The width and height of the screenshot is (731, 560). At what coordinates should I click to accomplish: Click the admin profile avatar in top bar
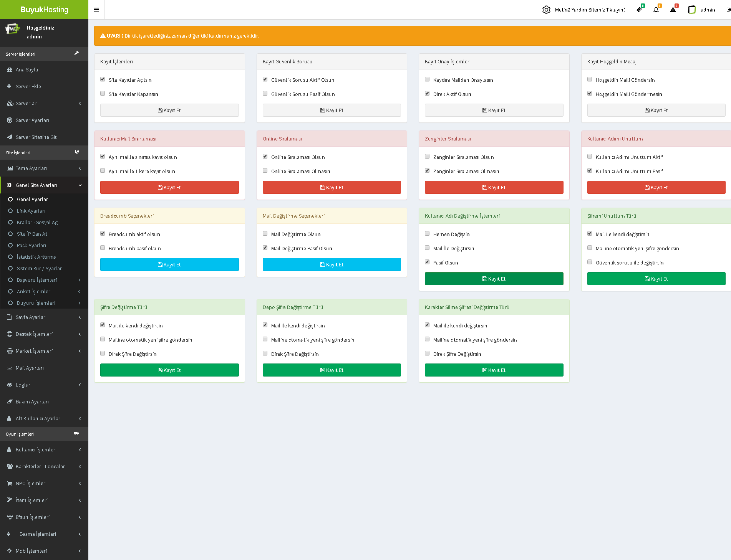pos(692,10)
